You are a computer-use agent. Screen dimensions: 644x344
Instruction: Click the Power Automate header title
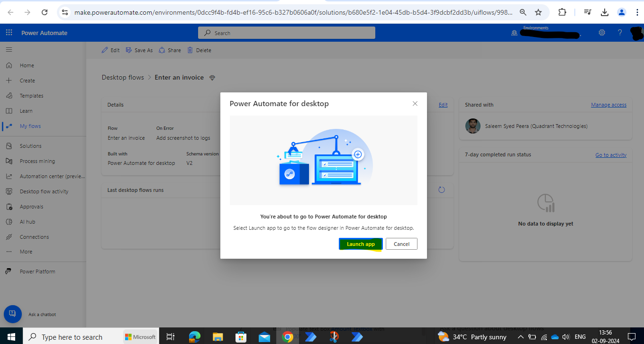tap(44, 33)
